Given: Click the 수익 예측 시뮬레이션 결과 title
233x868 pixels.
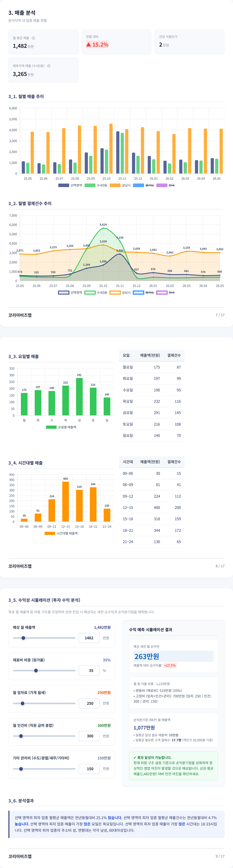Looking at the screenshot, I should click(151, 629).
